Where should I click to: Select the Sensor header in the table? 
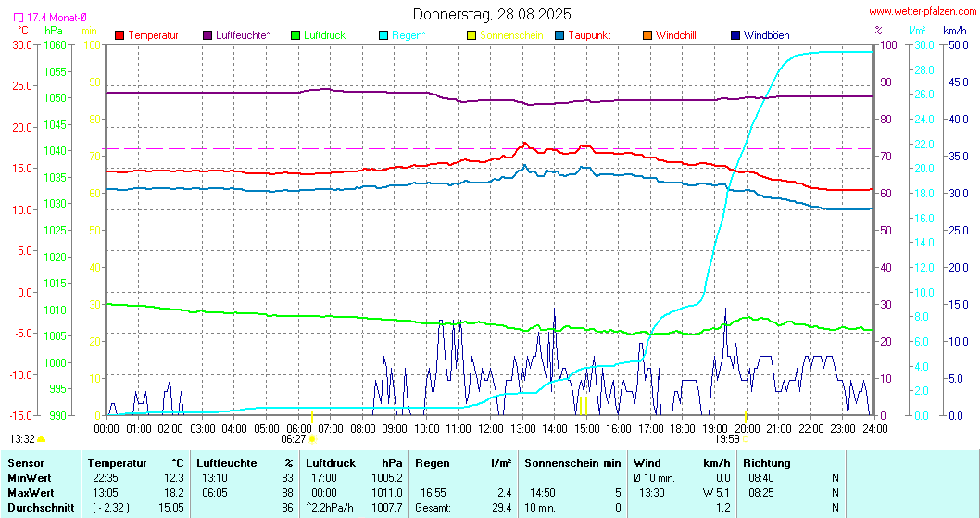pos(24,462)
